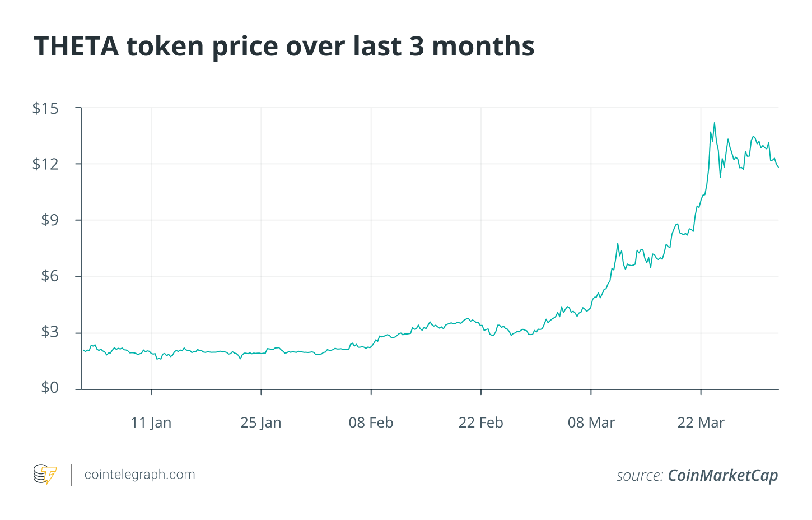Select the $15 y-axis label
812x520 pixels.
coord(45,108)
